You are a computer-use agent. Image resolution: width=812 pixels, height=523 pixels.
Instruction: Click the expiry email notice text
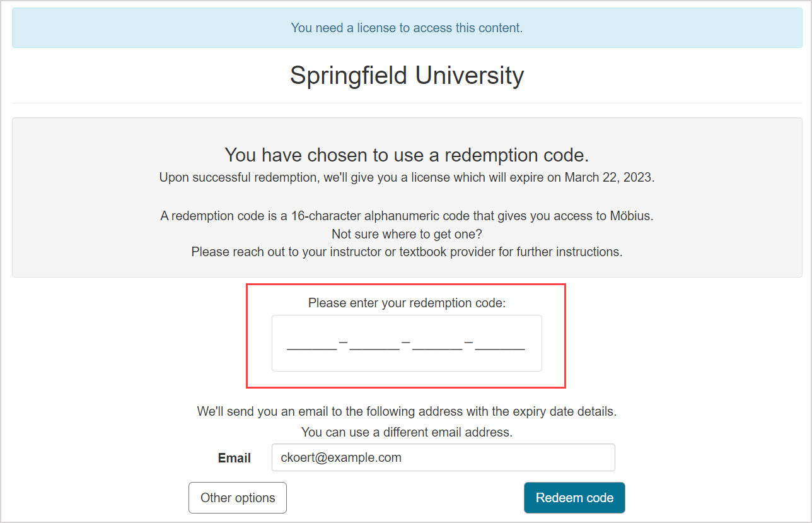pyautogui.click(x=407, y=411)
